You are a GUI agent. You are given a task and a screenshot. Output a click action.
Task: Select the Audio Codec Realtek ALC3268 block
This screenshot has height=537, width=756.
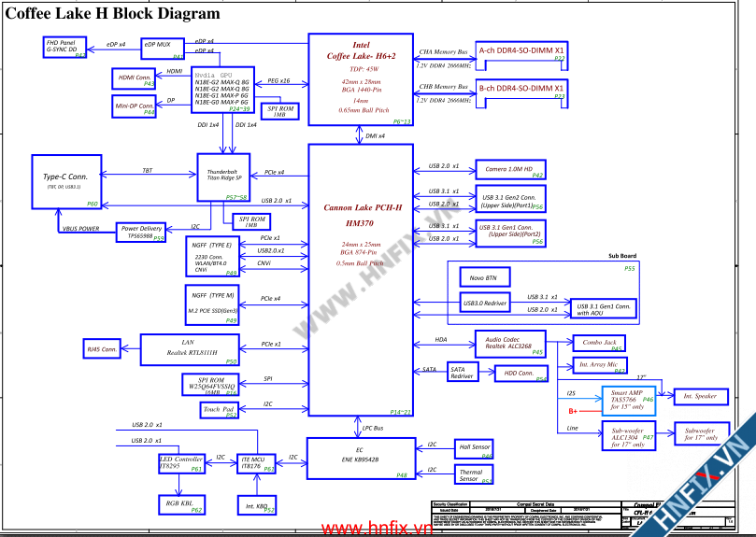509,343
